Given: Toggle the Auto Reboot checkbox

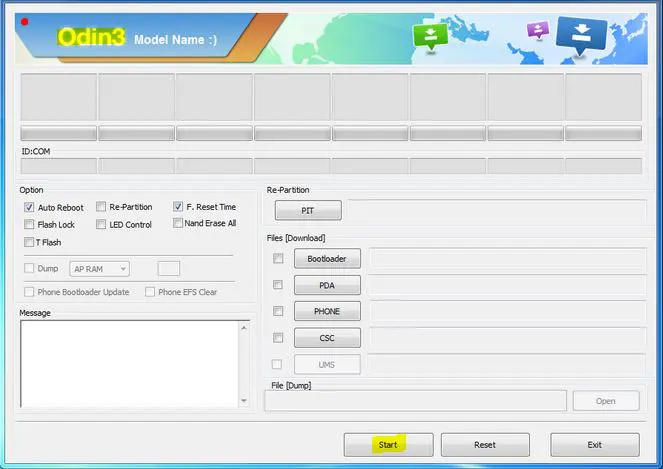Looking at the screenshot, I should pyautogui.click(x=29, y=207).
